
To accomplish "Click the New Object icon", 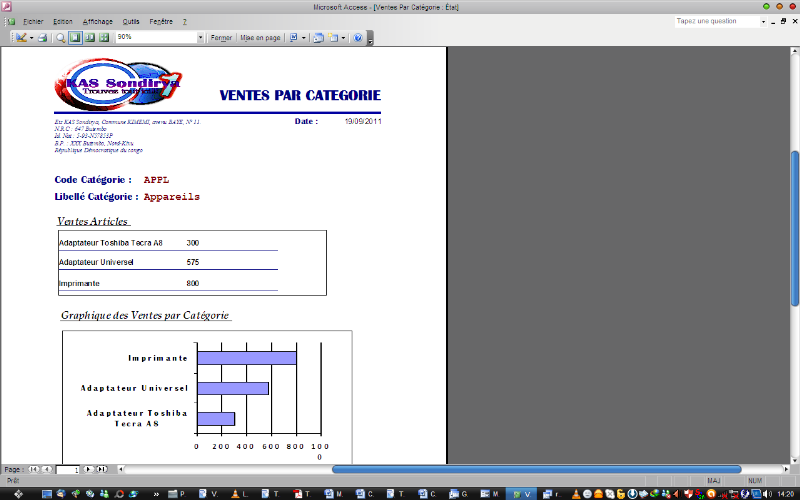I will coord(333,37).
